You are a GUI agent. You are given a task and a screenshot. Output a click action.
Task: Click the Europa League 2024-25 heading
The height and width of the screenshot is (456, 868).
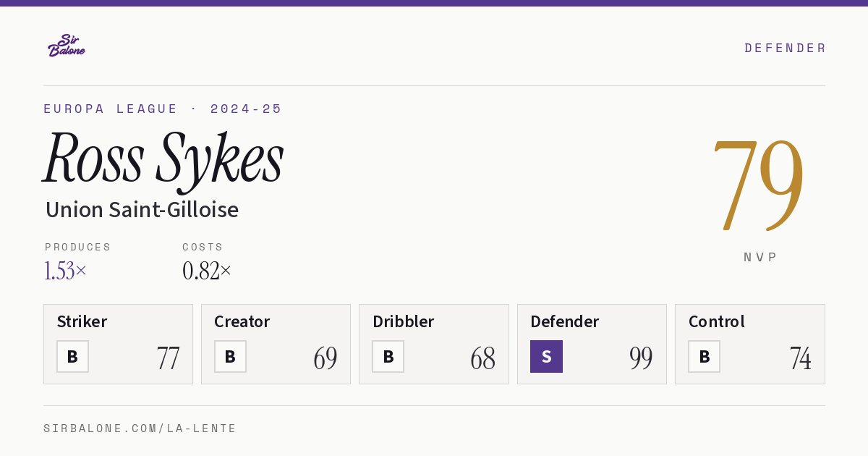pos(163,109)
